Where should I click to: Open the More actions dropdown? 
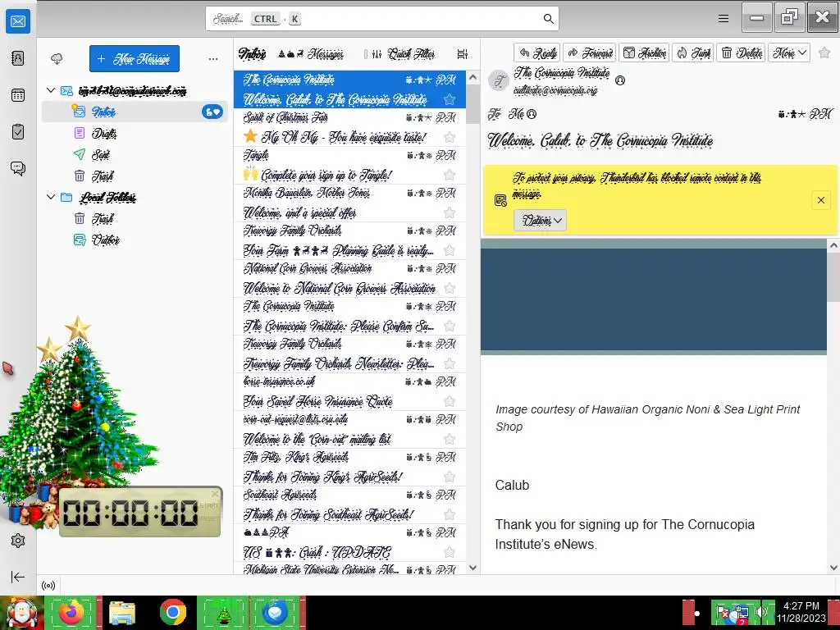pos(789,52)
